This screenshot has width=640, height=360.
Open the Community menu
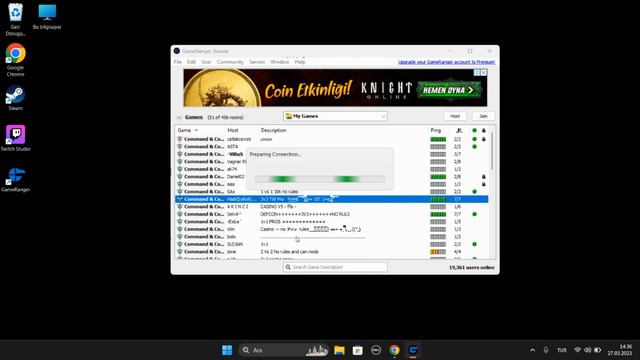pos(230,62)
